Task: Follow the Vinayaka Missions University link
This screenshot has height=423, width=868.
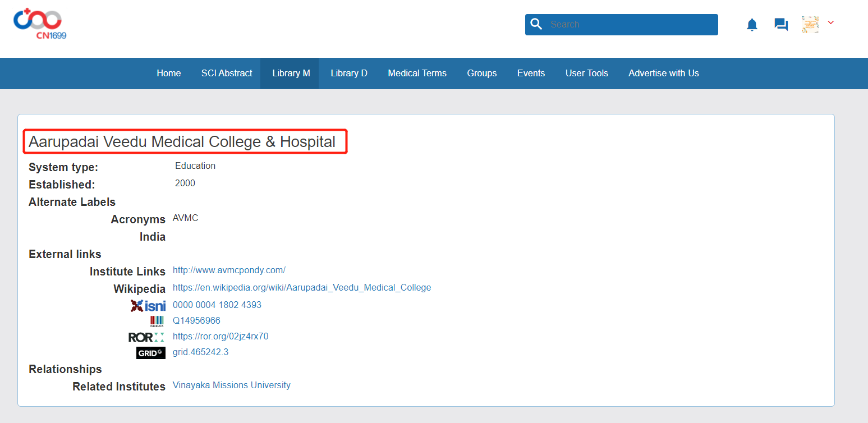Action: pos(231,385)
